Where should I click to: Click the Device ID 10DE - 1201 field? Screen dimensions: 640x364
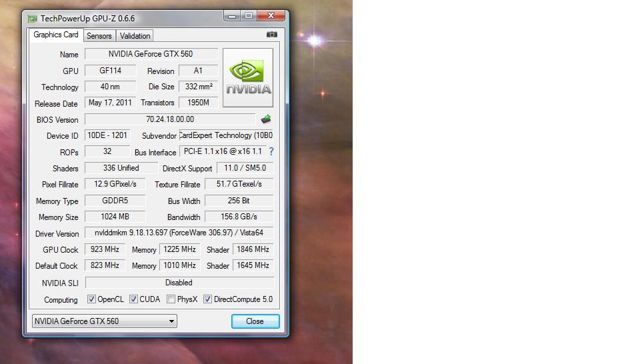tap(107, 135)
